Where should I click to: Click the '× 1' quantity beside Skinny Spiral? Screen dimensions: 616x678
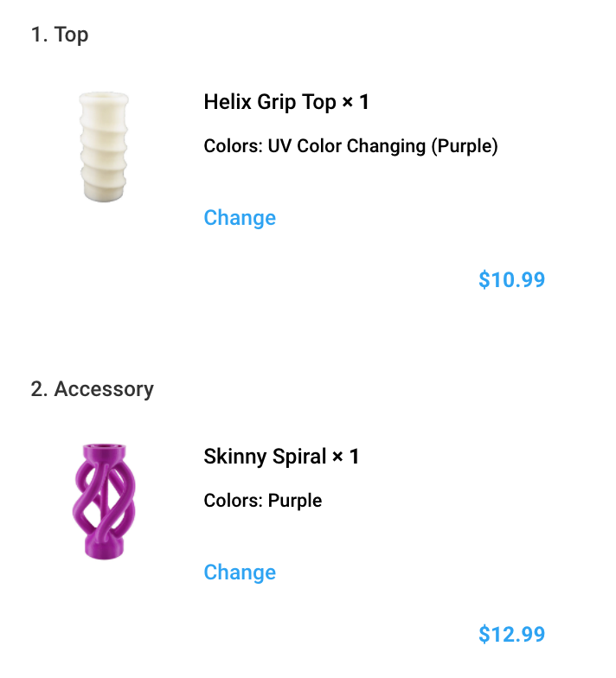[346, 457]
